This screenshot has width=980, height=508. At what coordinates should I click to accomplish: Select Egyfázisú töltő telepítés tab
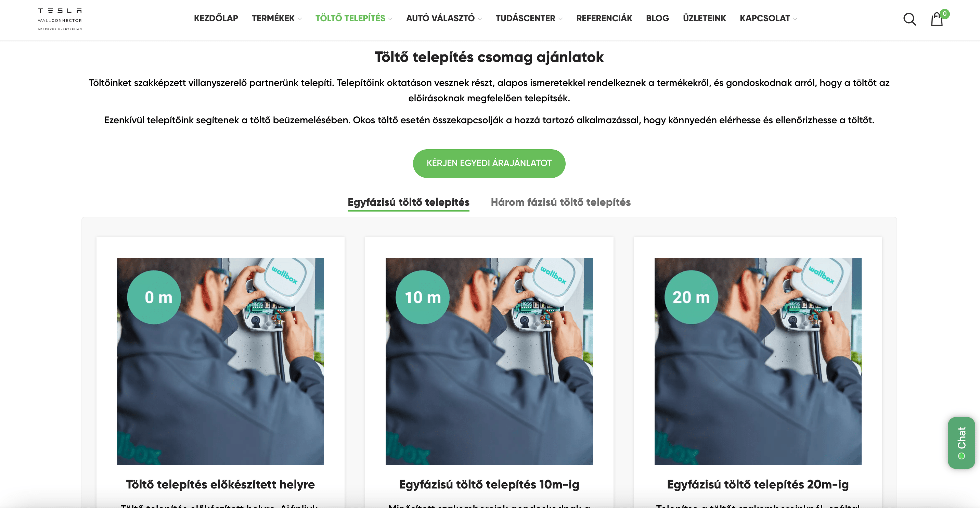408,202
